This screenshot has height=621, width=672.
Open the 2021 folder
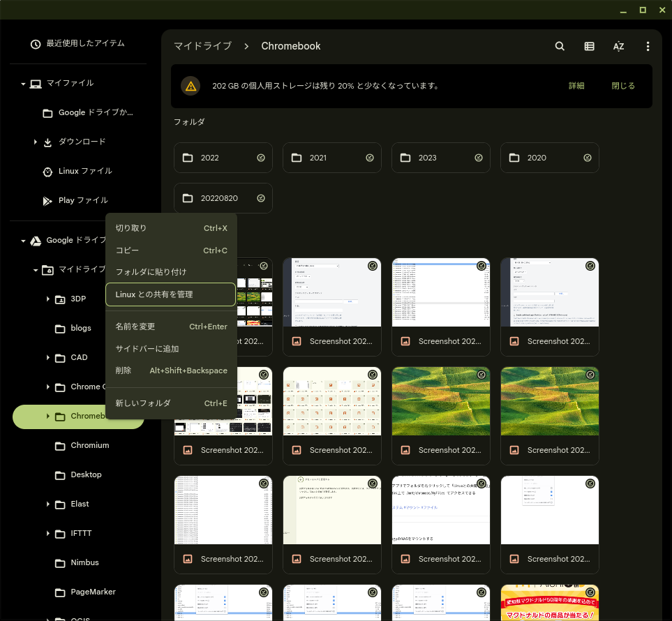click(x=331, y=158)
